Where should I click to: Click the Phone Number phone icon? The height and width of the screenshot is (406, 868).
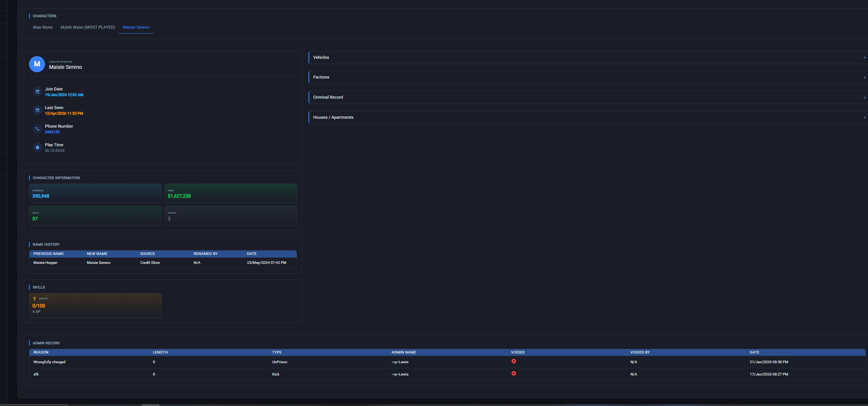click(37, 129)
